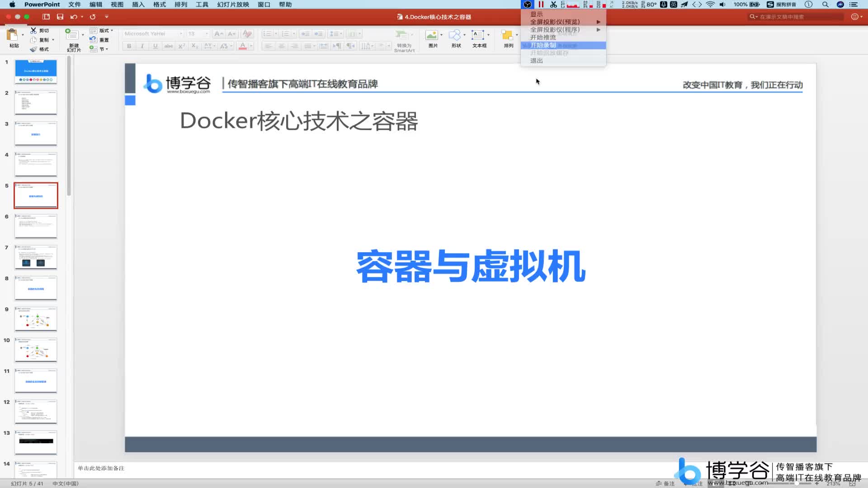Open the paste options arrow
This screenshot has height=488, width=868.
23,35
